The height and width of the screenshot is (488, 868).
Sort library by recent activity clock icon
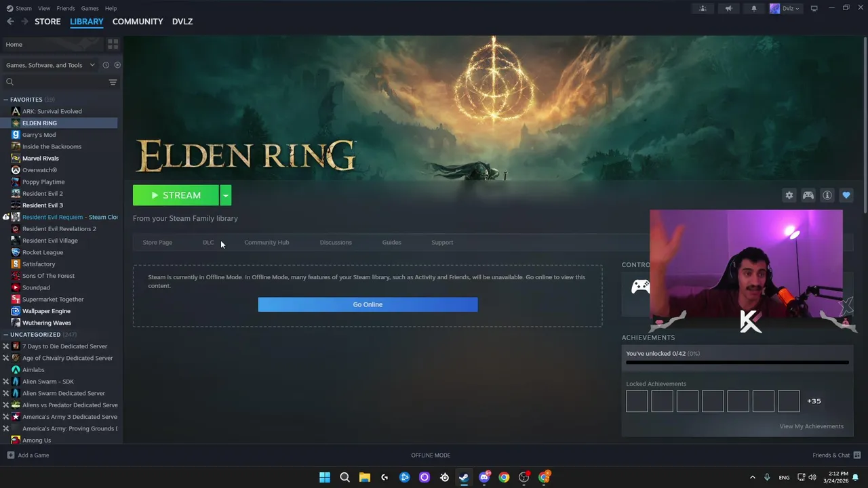tap(106, 65)
